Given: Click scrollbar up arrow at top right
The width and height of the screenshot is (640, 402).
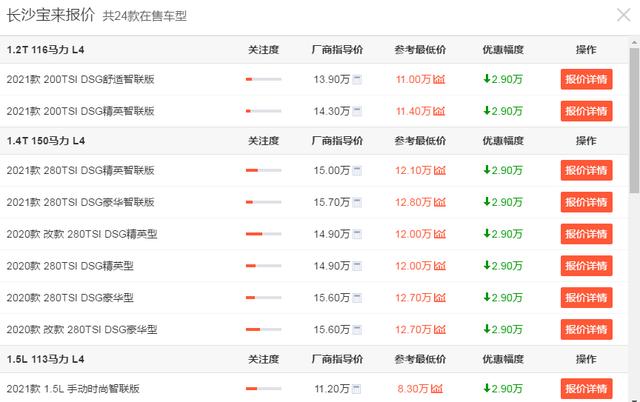Looking at the screenshot, I should (x=635, y=42).
